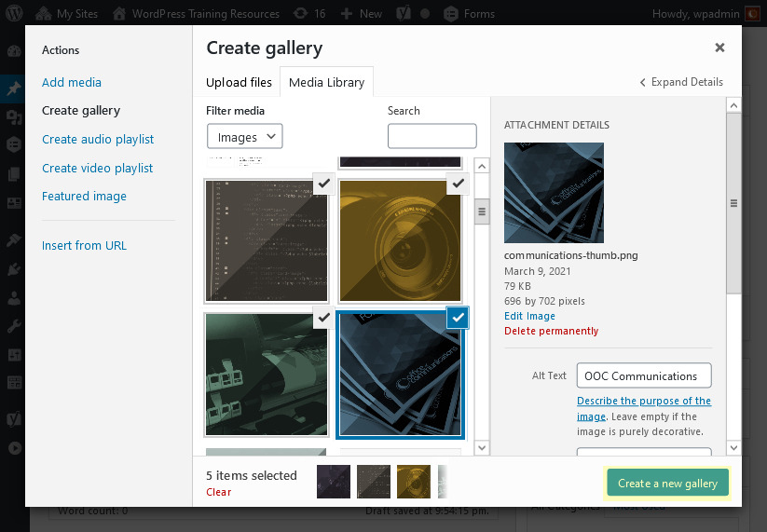Open Tools wrench icon in sidebar
The width and height of the screenshot is (767, 532).
(14, 326)
